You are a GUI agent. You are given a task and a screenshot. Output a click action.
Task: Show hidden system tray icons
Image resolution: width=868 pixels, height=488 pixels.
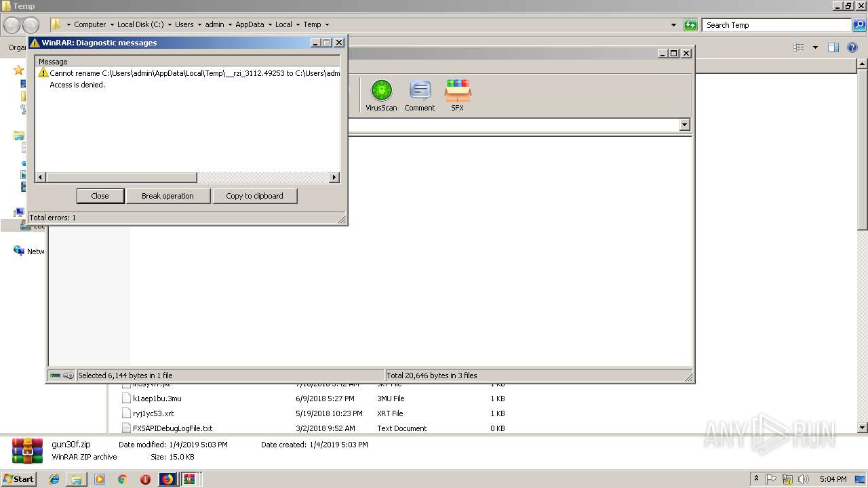coord(756,479)
